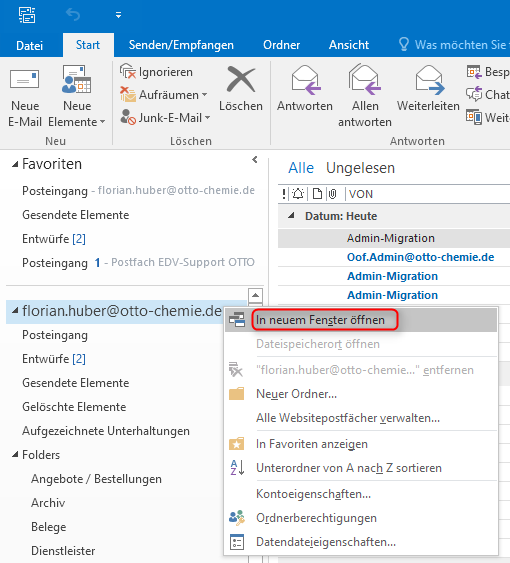This screenshot has width=510, height=563.
Task: Click the folder pane scroll up arrow
Action: (x=255, y=296)
